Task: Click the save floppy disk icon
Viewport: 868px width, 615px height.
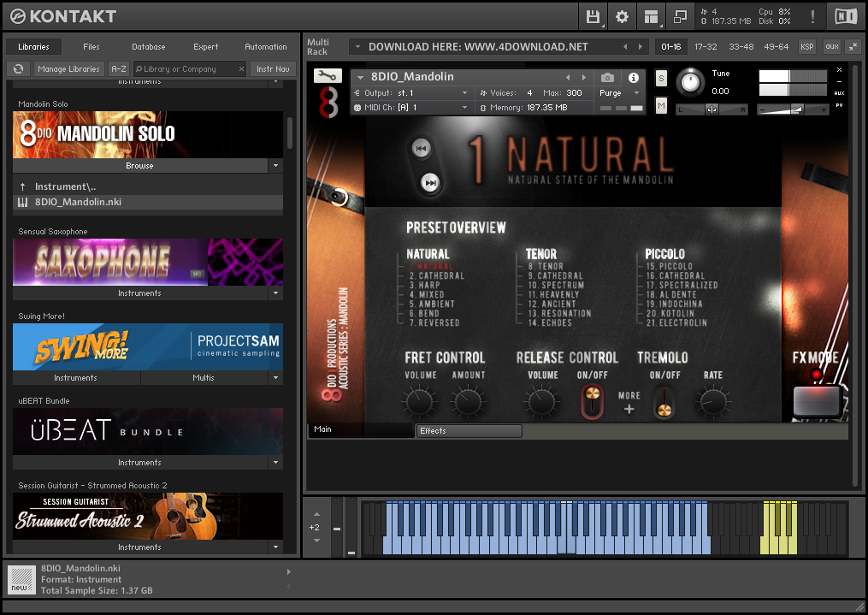Action: pyautogui.click(x=593, y=17)
